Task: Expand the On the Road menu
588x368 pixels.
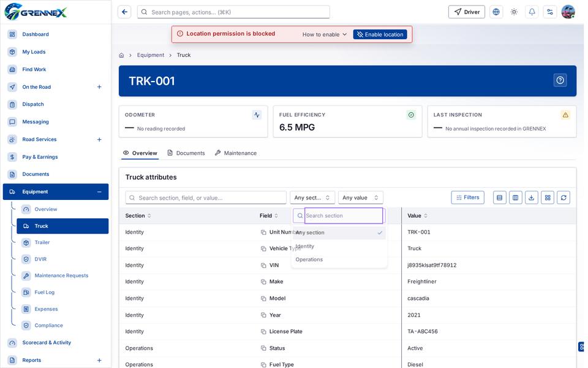Action: click(99, 86)
